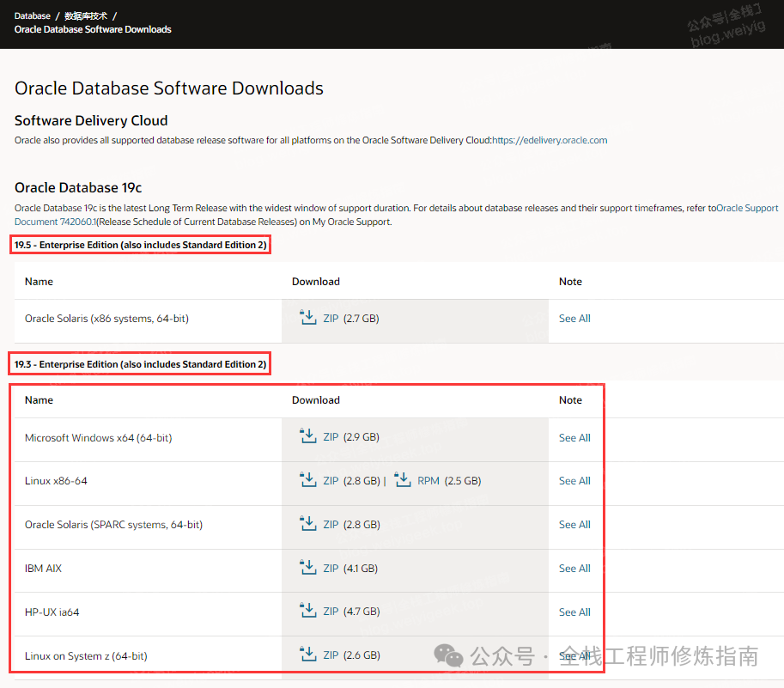Click download icon for Solaris SPARC ZIP
Viewport: 784px width, 688px height.
pos(308,523)
